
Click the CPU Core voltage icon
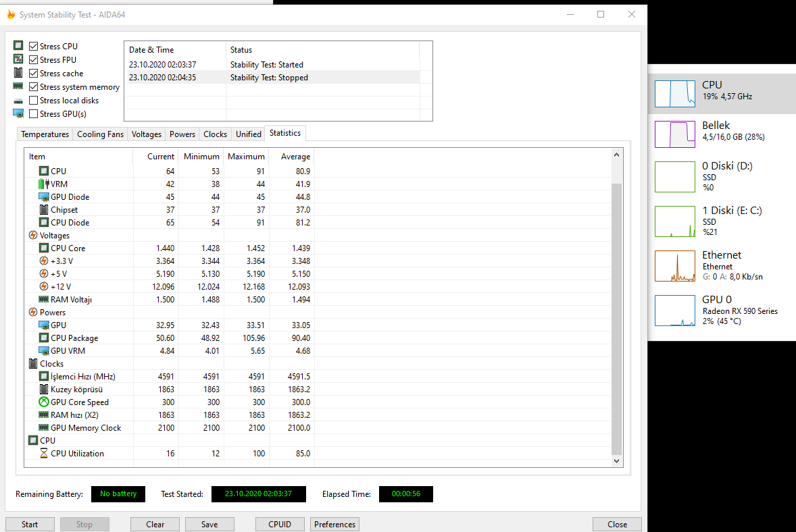(44, 248)
